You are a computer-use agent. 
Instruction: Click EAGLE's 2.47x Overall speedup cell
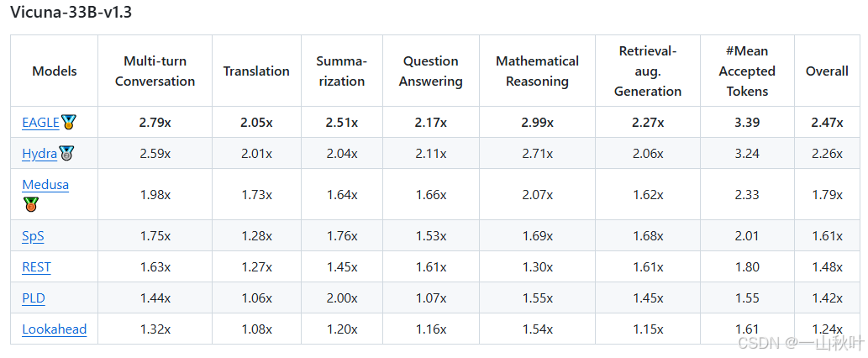(x=827, y=123)
